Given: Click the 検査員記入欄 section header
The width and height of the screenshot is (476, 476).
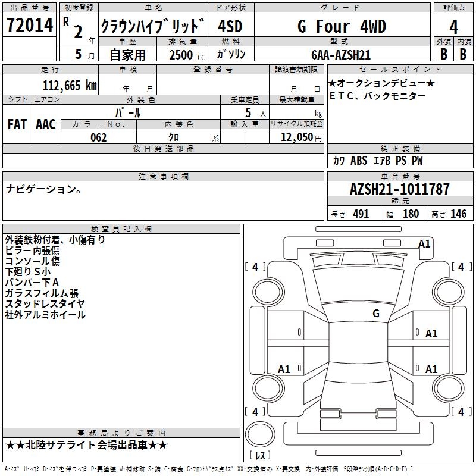Looking at the screenshot, I should (121, 229).
